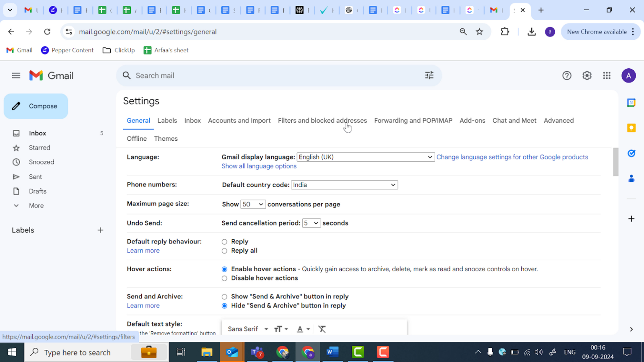644x362 pixels.
Task: Open the Starred folder in the sidebar
Action: pyautogui.click(x=39, y=147)
